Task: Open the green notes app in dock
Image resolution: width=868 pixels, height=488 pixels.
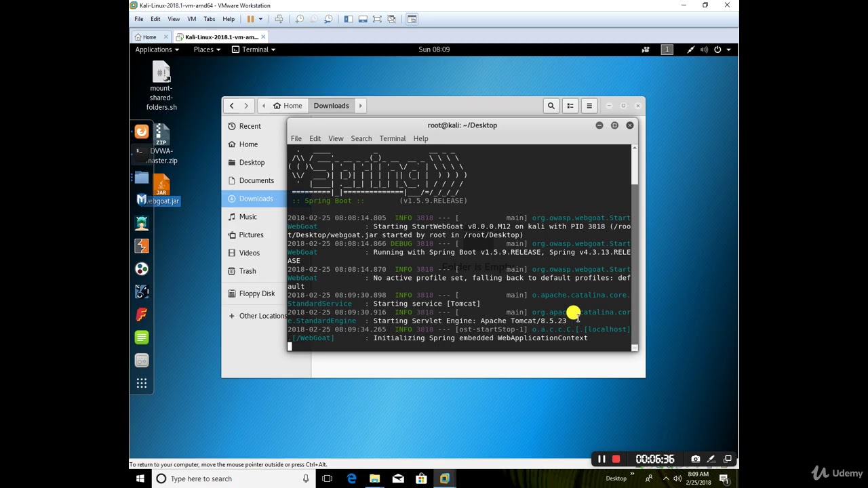Action: [142, 338]
